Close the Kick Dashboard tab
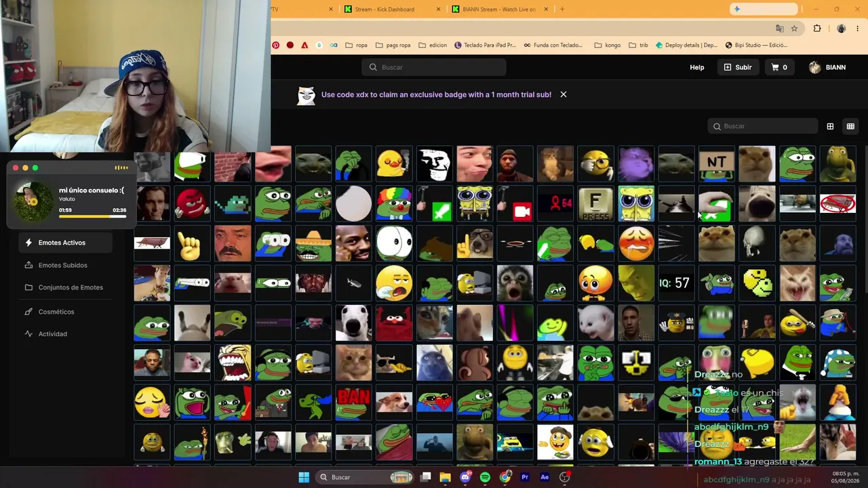This screenshot has height=488, width=868. pos(439,9)
